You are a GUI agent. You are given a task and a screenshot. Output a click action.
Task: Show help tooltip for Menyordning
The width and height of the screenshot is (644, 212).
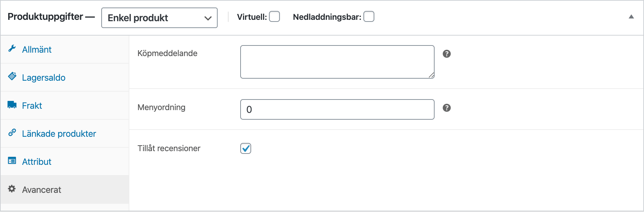pyautogui.click(x=447, y=108)
